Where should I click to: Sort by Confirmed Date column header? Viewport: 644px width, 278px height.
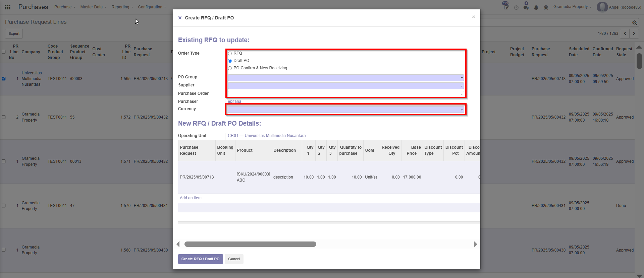click(x=603, y=52)
